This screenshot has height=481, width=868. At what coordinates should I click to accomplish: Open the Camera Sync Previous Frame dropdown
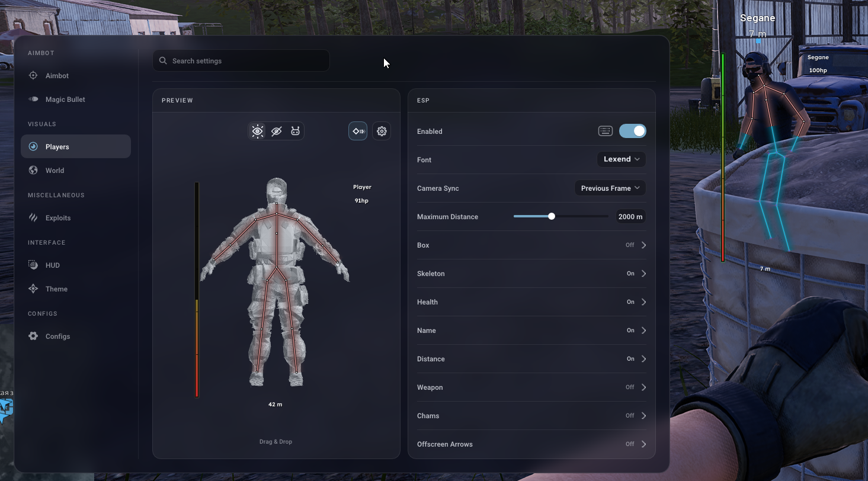(610, 188)
